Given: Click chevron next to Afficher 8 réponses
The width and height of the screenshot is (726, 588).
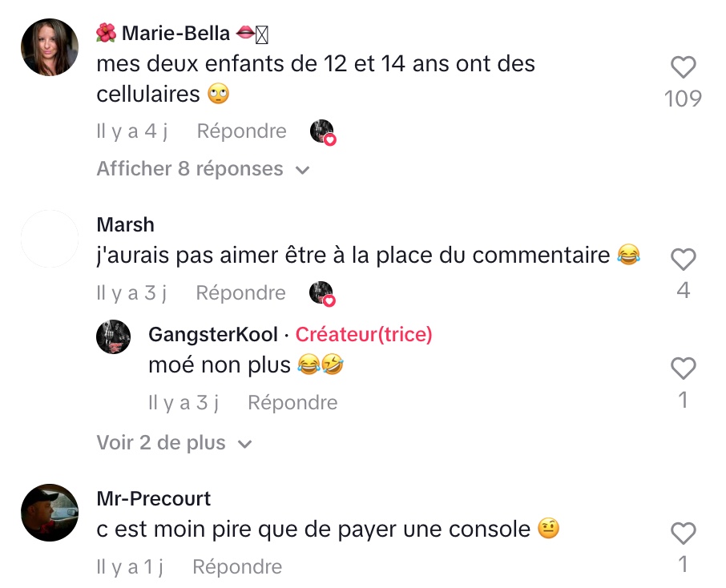Looking at the screenshot, I should pos(302,171).
